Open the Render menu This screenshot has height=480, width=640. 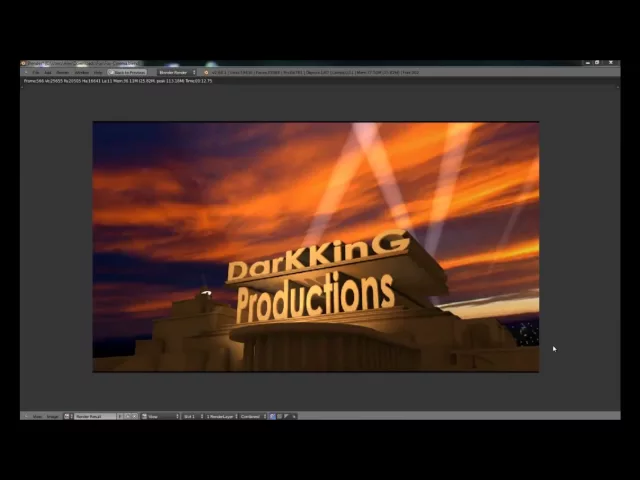tap(62, 72)
